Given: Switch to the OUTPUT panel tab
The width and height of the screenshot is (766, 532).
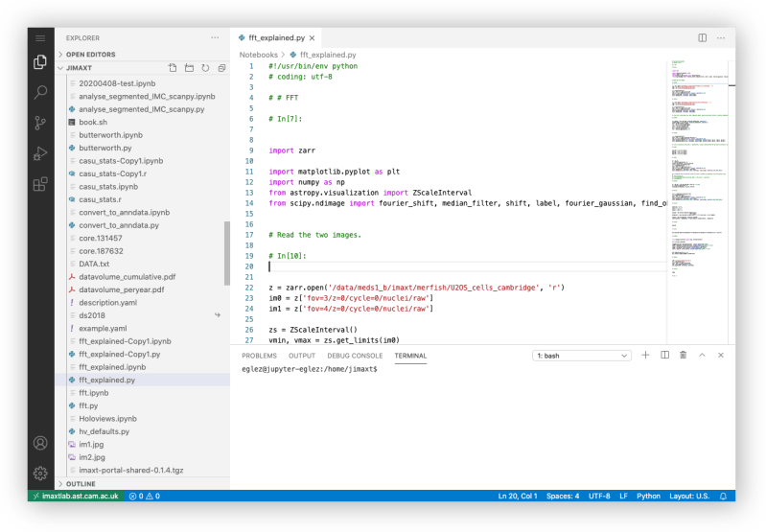Looking at the screenshot, I should click(301, 356).
